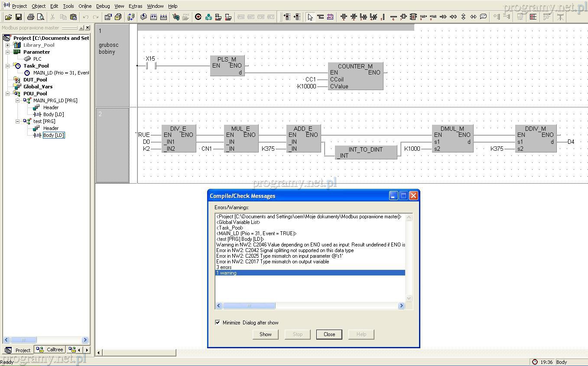
Task: Select the arrow pointer selection tool
Action: (310, 17)
